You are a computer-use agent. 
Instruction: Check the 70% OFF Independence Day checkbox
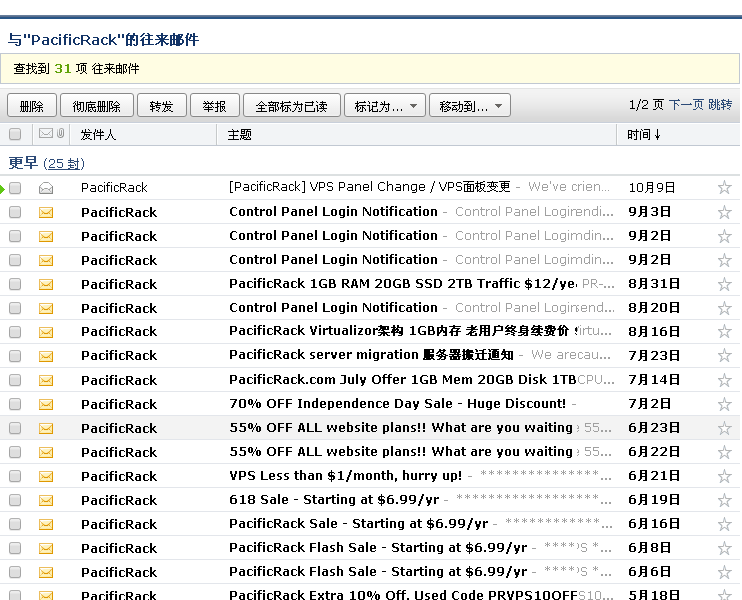coord(15,404)
